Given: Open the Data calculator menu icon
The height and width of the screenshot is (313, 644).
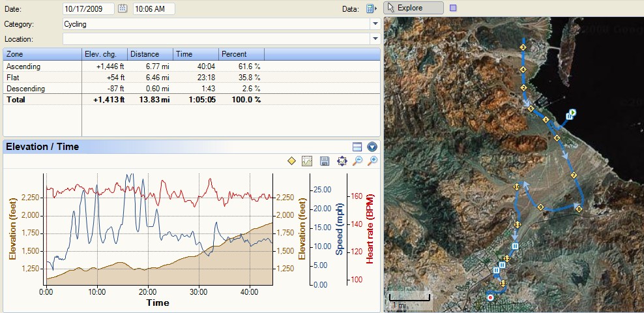Looking at the screenshot, I should coord(371,8).
